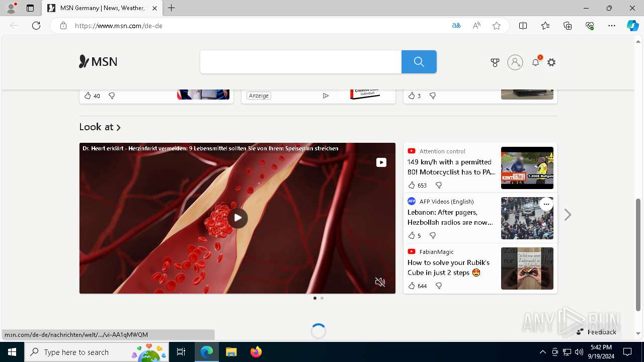Select the first carousel page dot
644x362 pixels.
[x=315, y=298]
